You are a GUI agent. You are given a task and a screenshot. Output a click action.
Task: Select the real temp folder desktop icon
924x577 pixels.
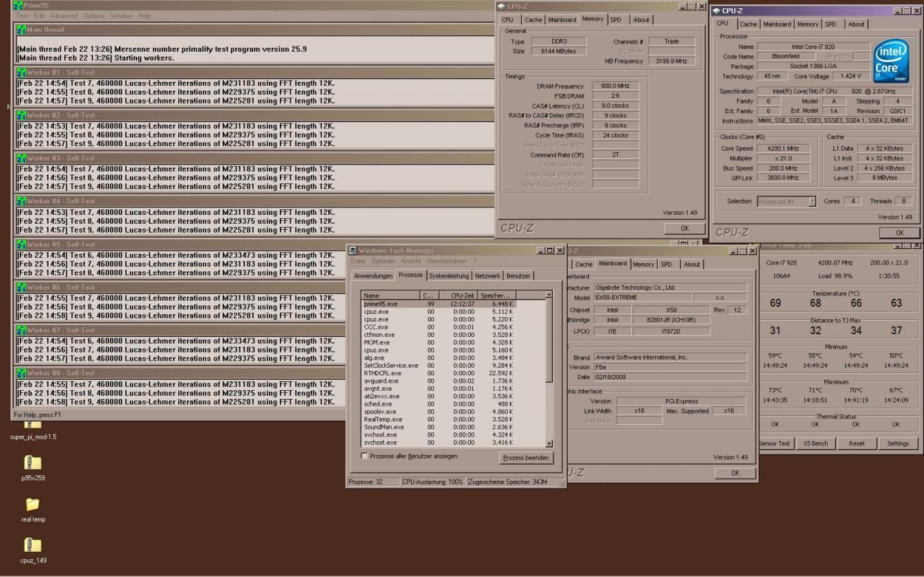coord(33,504)
